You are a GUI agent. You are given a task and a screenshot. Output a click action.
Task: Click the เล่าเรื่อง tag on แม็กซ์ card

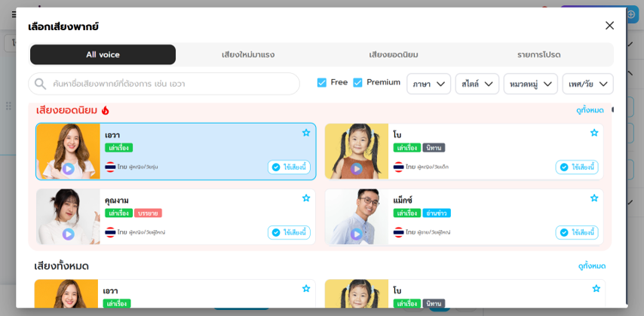(x=407, y=213)
